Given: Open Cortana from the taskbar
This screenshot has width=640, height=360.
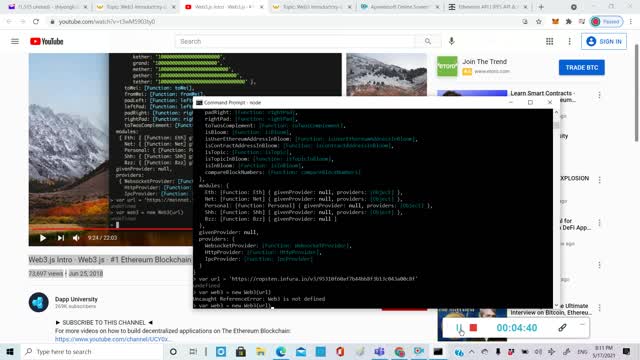Looking at the screenshot, I should [173, 351].
